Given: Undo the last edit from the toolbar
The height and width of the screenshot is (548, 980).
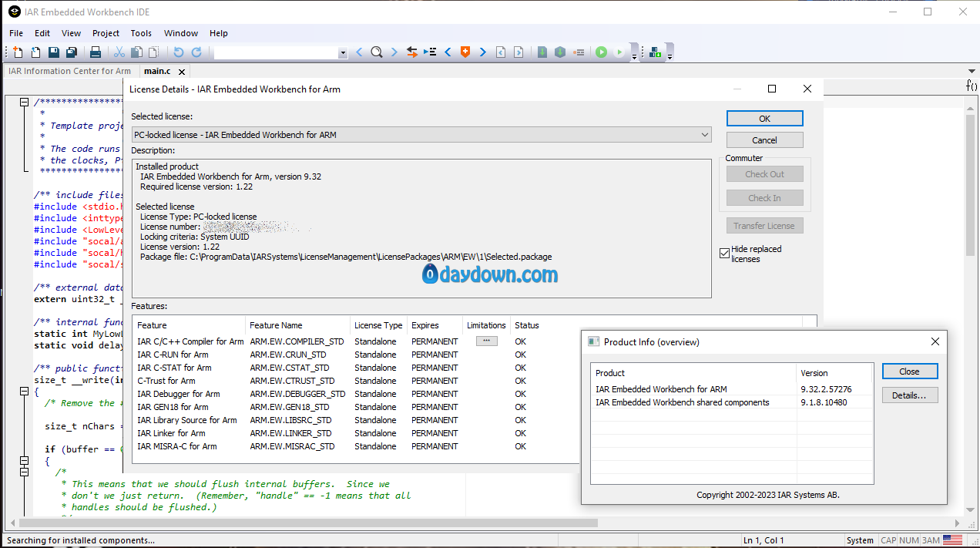Looking at the screenshot, I should tap(179, 52).
